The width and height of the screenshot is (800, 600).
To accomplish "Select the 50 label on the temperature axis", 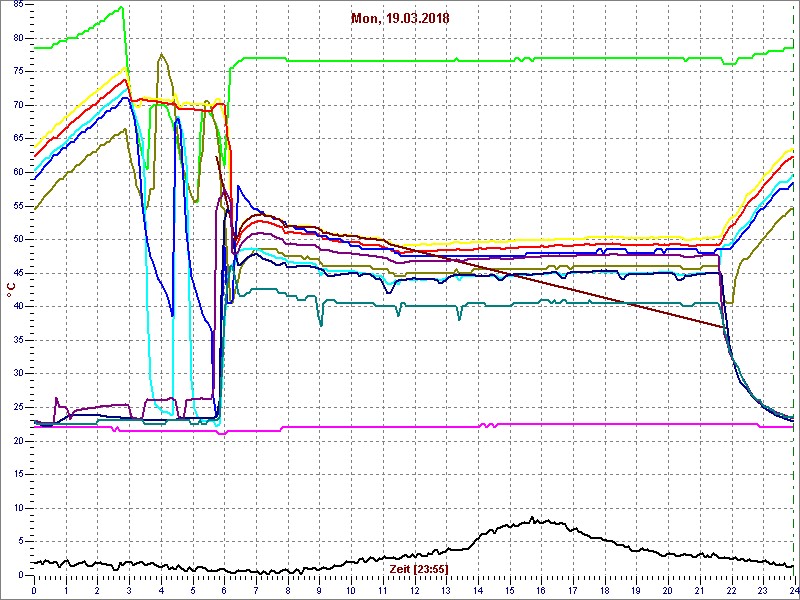I will coord(18,239).
